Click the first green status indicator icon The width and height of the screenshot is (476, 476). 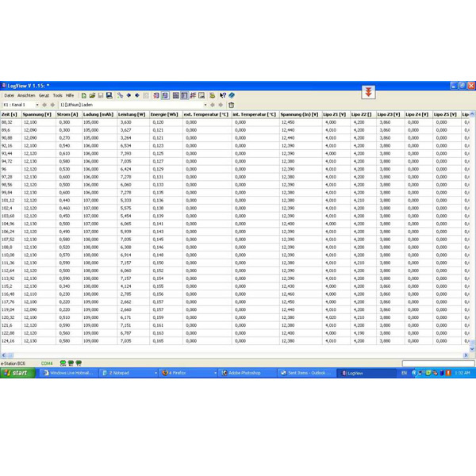[63, 363]
